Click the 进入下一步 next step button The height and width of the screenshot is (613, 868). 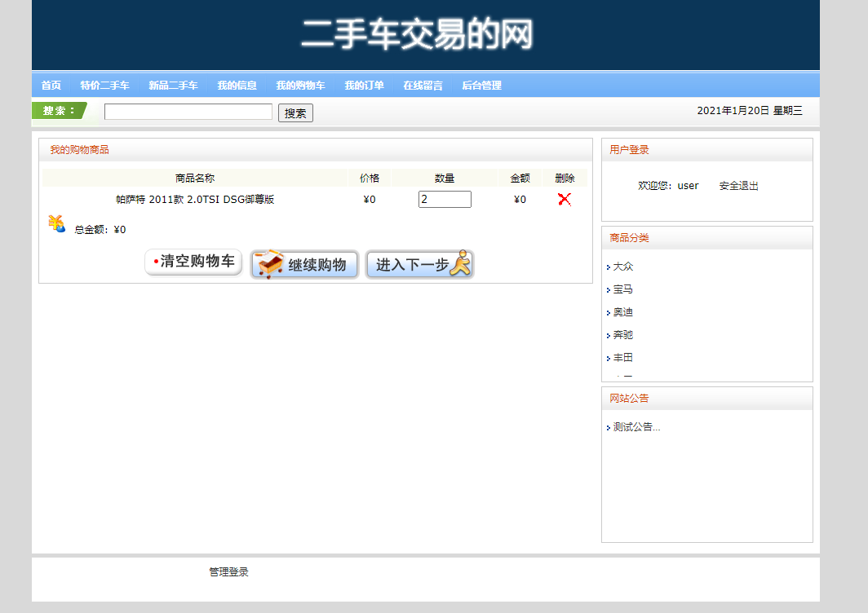[x=418, y=263]
